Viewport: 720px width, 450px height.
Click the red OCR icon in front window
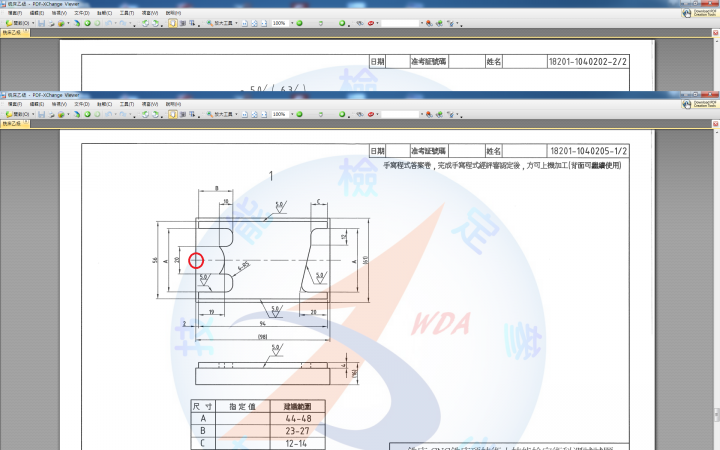[x=371, y=114]
